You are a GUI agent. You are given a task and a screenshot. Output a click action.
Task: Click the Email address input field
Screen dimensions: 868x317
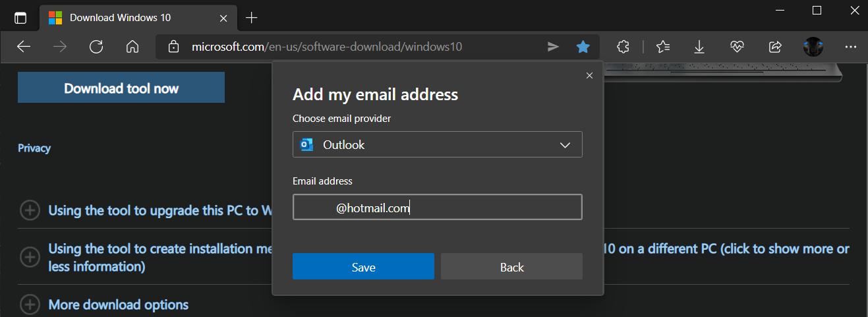pos(437,208)
